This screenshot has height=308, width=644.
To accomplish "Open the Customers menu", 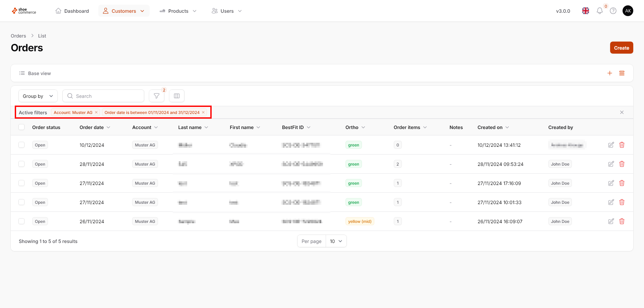I will 124,11.
